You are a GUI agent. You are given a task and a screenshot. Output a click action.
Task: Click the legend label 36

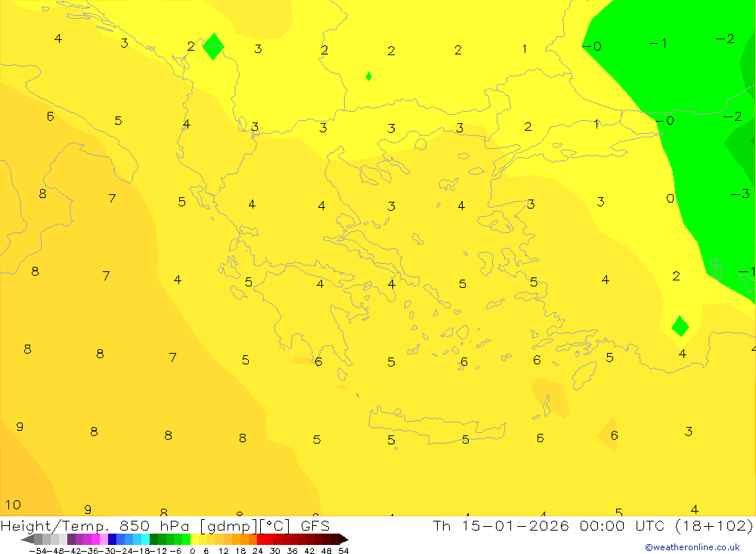coord(292,551)
